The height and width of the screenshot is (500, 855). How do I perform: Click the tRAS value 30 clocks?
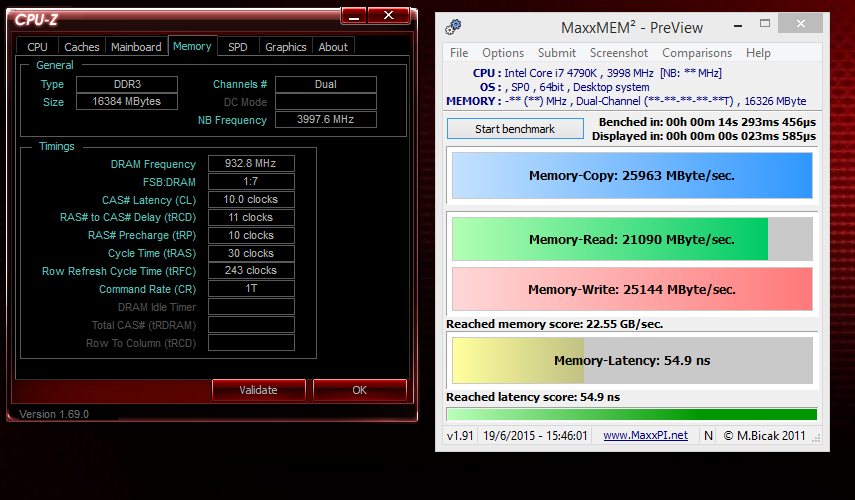click(x=251, y=253)
